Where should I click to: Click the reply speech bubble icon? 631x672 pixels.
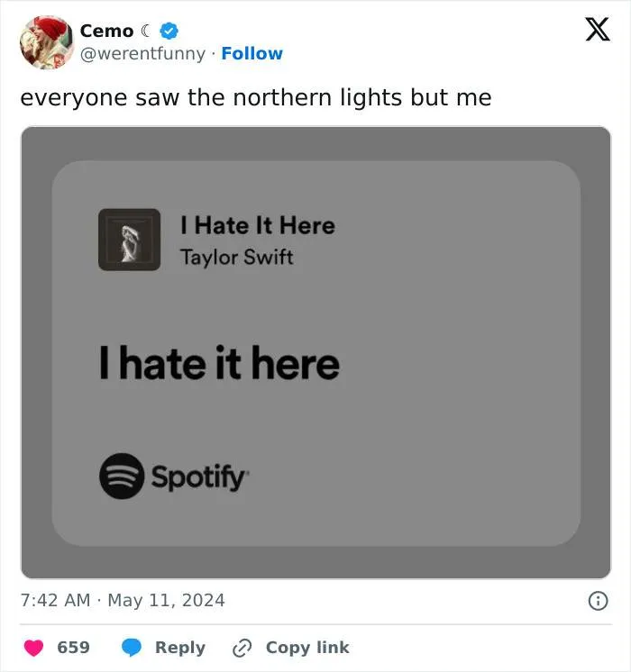(132, 648)
